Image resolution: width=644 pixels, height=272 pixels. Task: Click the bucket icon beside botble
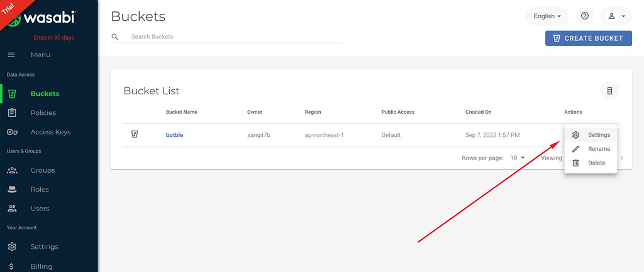(135, 134)
